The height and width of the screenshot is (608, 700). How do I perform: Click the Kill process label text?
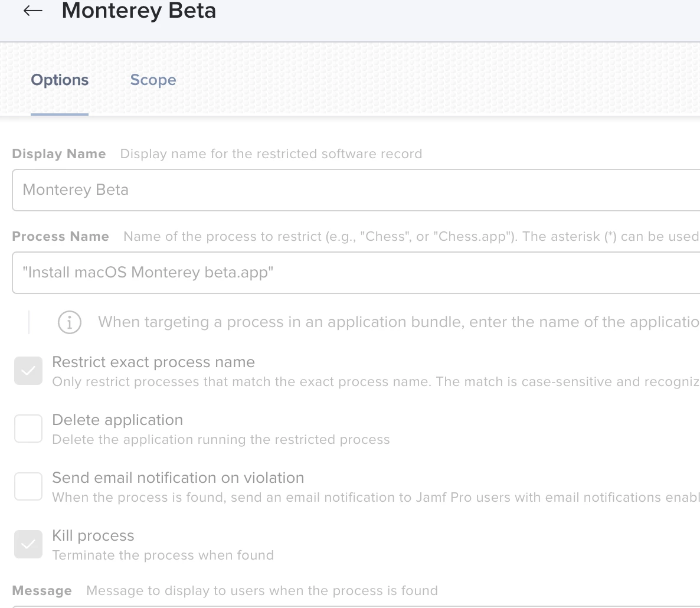(93, 535)
